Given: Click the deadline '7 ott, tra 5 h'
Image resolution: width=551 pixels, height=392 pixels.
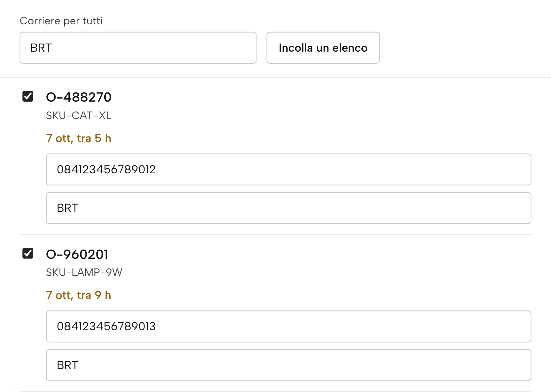Looking at the screenshot, I should [79, 138].
